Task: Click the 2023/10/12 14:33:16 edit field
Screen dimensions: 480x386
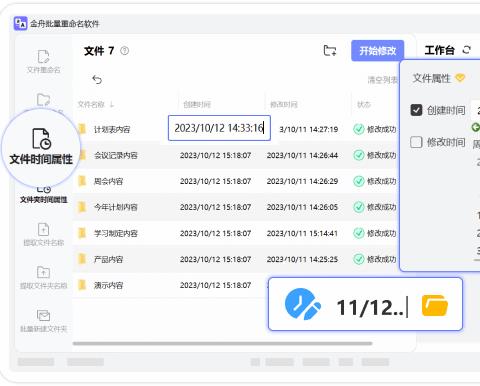Action: 219,128
